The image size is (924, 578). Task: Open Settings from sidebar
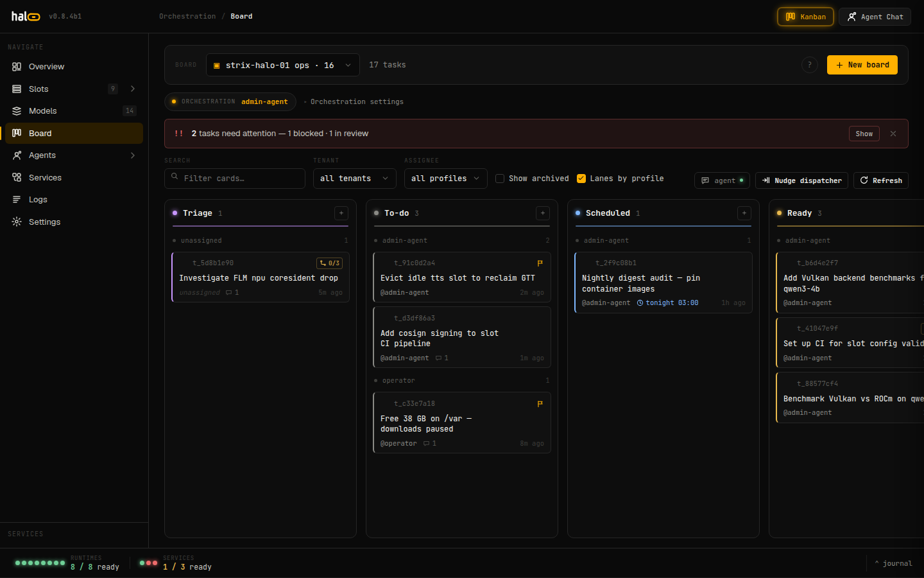(x=74, y=222)
